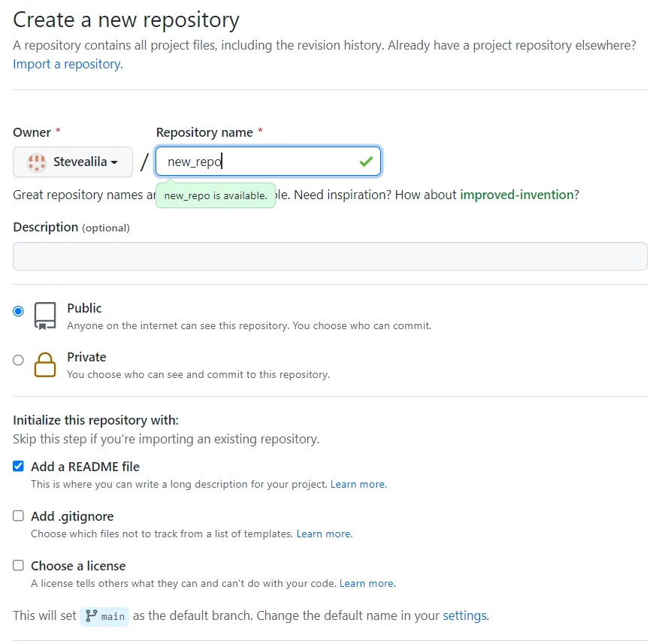The width and height of the screenshot is (668, 644).
Task: Enable Add .gitignore
Action: click(18, 516)
